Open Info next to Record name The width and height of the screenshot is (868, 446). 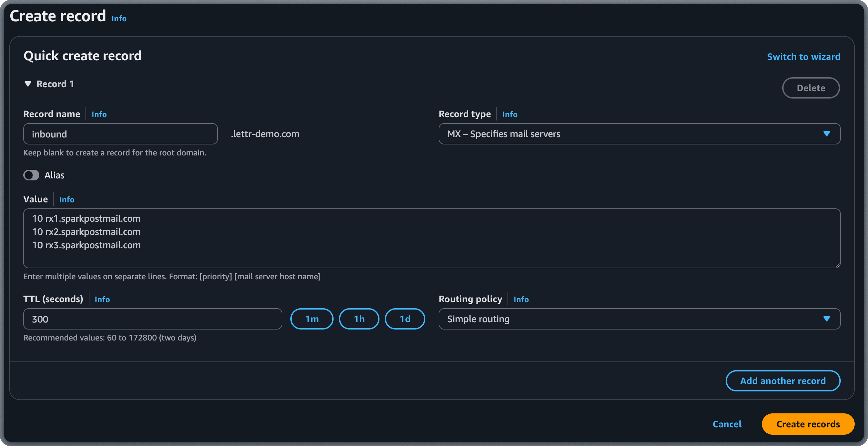[99, 114]
